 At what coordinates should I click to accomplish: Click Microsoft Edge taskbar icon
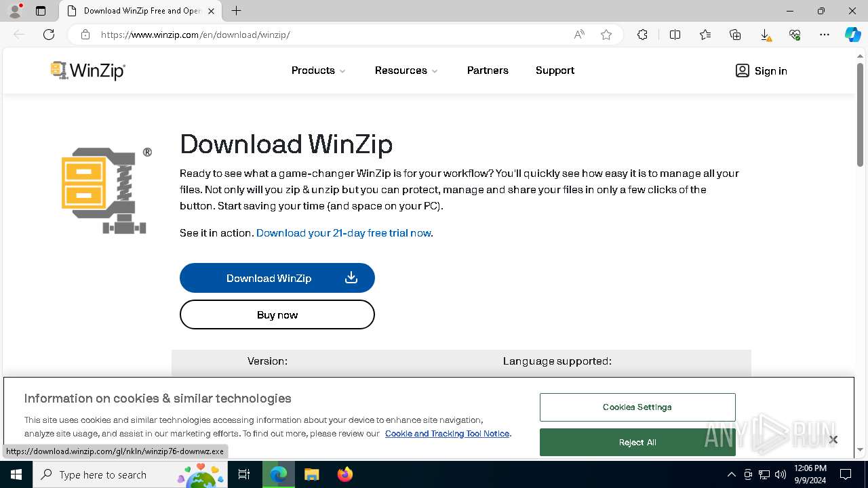[x=279, y=474]
